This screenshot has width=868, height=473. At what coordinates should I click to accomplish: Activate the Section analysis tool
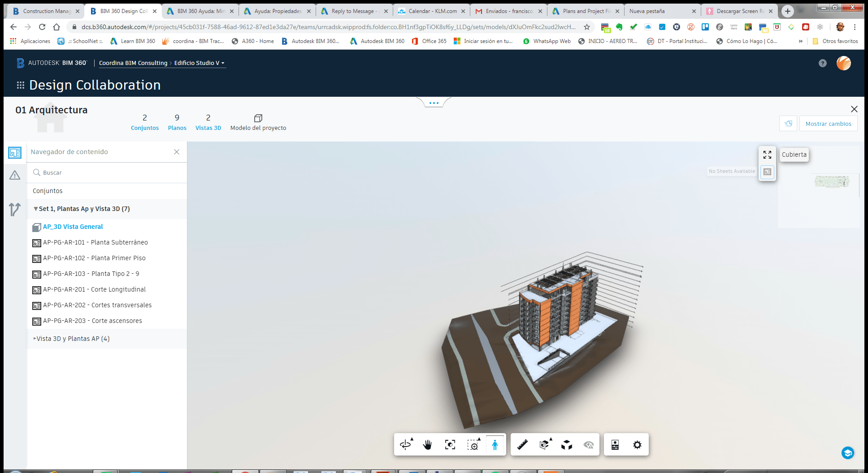544,444
